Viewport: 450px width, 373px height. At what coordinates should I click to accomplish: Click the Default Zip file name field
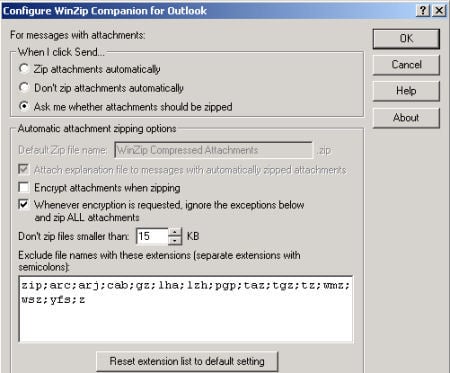[214, 150]
